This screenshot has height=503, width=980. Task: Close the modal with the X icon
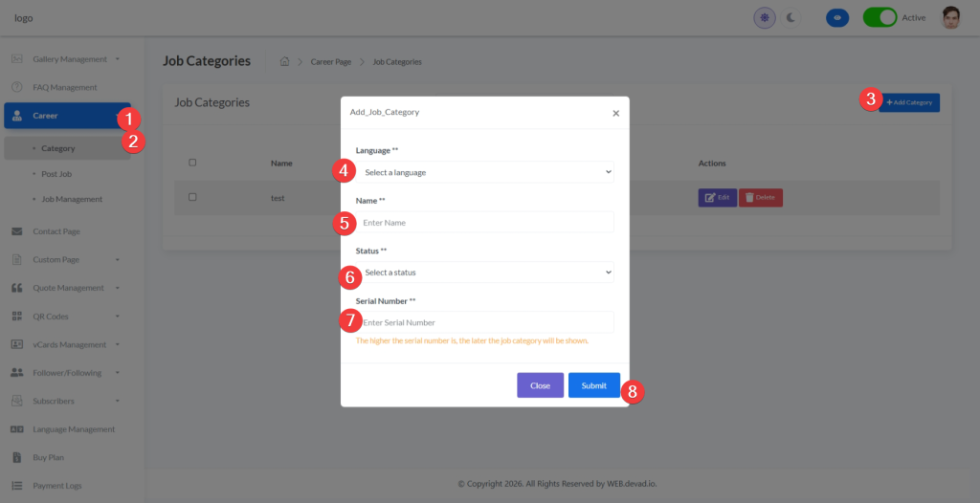tap(615, 113)
